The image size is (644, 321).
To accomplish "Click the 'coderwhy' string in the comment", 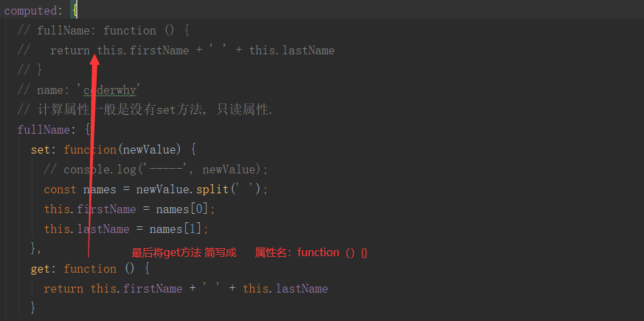I will [111, 90].
